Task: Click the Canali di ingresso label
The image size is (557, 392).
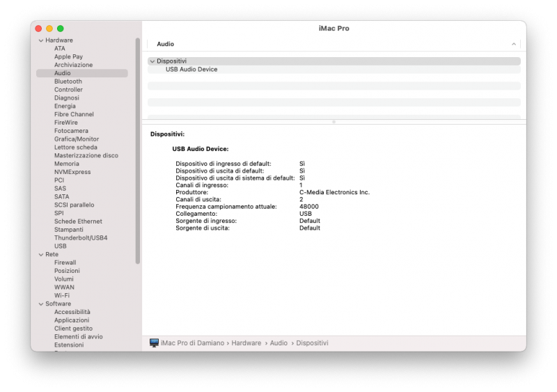Action: click(x=202, y=185)
